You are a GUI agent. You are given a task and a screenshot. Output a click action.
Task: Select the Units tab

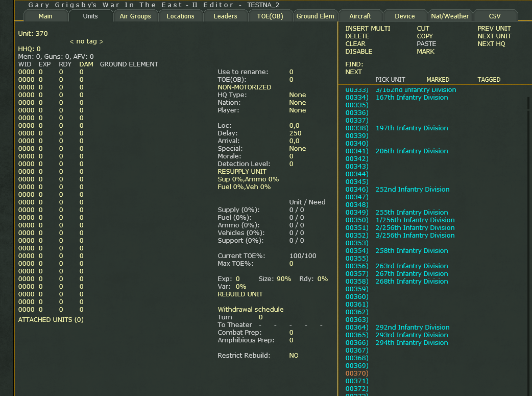click(90, 16)
